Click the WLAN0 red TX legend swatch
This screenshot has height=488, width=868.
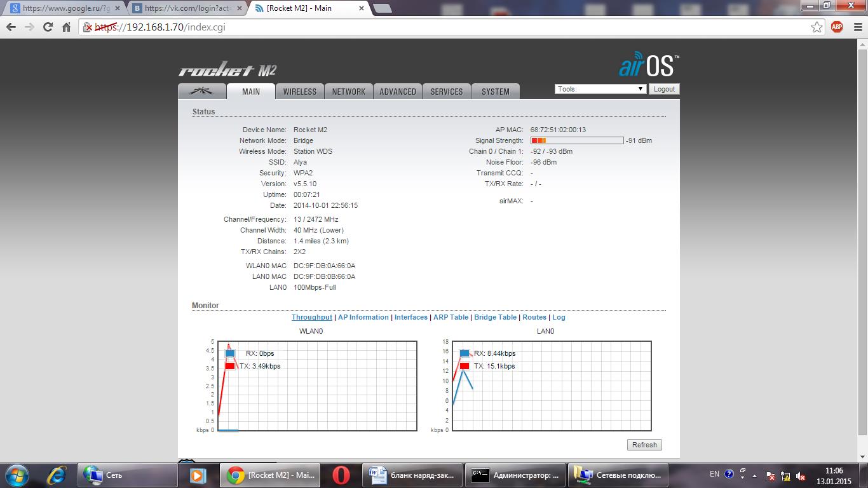(x=230, y=366)
